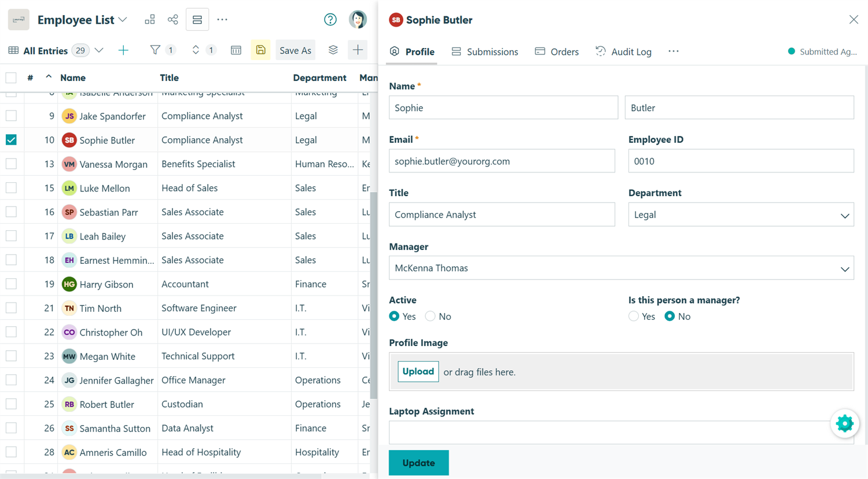Image resolution: width=868 pixels, height=479 pixels.
Task: Open the workflow diagram icon
Action: click(x=150, y=20)
